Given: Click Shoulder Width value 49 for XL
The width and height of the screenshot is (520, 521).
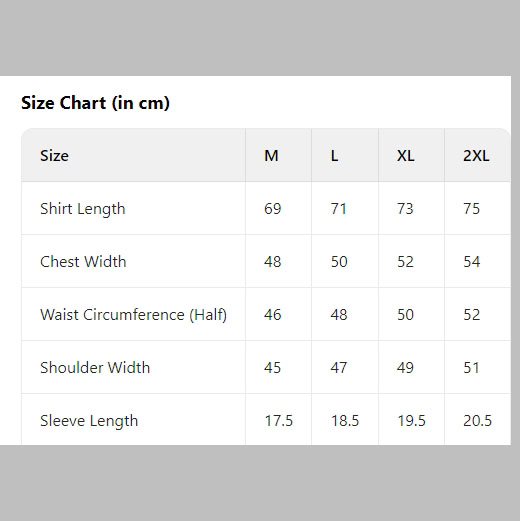Looking at the screenshot, I should (405, 368).
